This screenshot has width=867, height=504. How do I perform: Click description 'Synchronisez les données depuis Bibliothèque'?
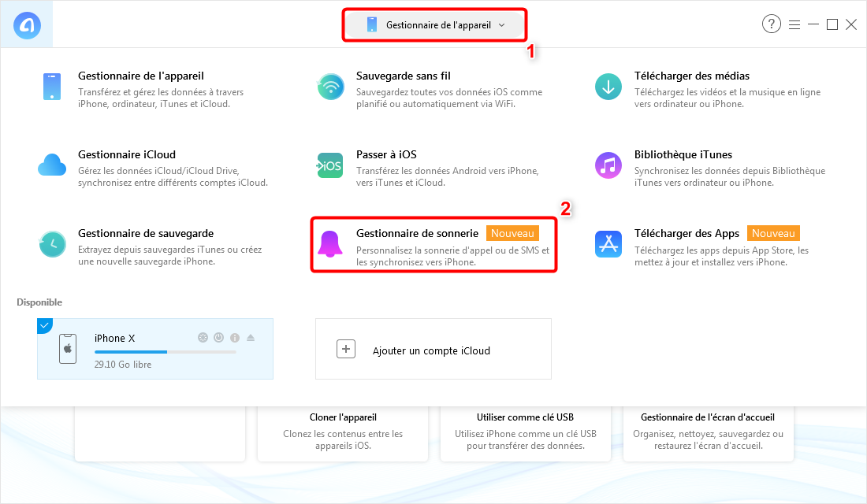(730, 171)
